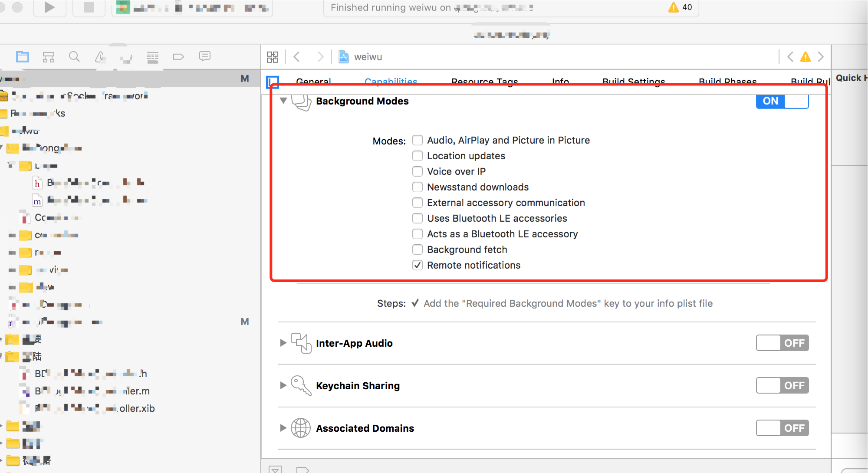868x473 pixels.
Task: Open the Breakpoint navigator icon
Action: (178, 57)
